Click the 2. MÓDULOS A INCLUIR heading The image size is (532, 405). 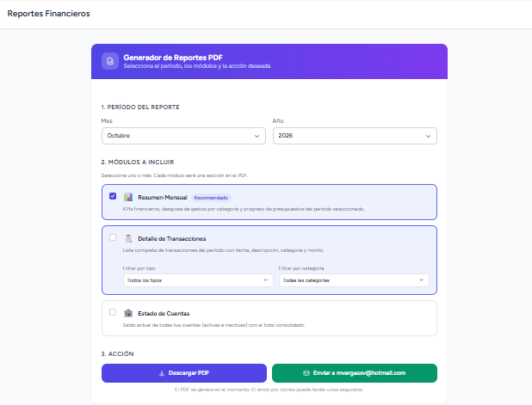click(x=138, y=163)
